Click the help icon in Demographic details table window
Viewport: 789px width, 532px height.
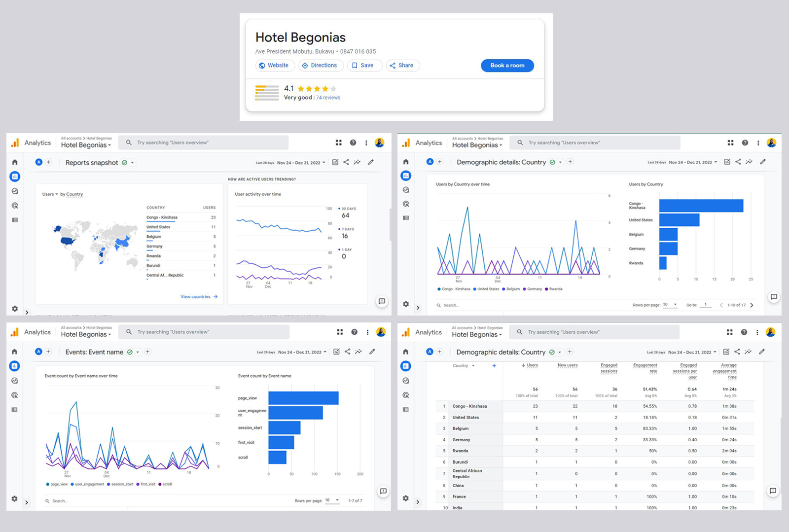pyautogui.click(x=744, y=332)
